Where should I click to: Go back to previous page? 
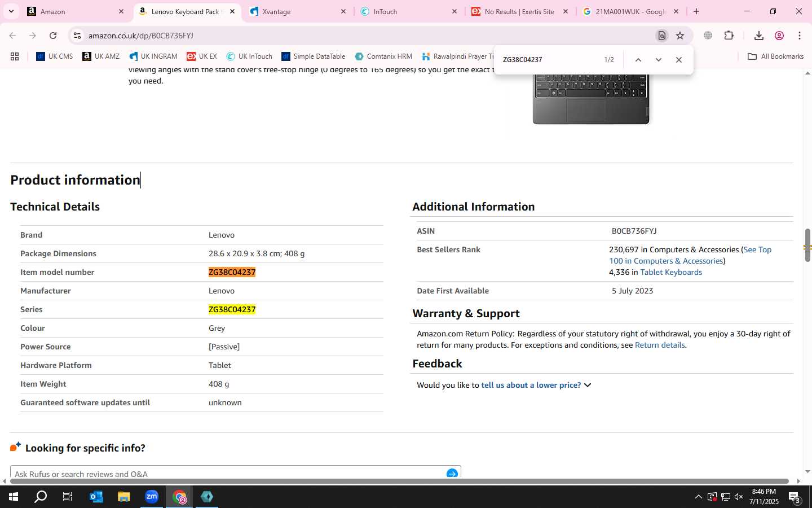pos(12,36)
